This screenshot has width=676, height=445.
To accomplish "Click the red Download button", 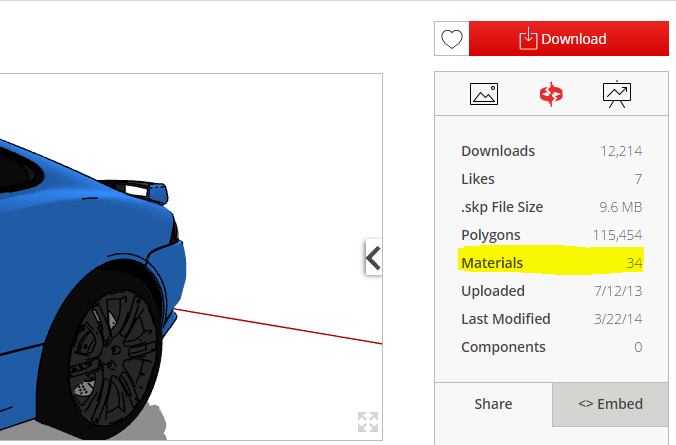I will tap(569, 39).
